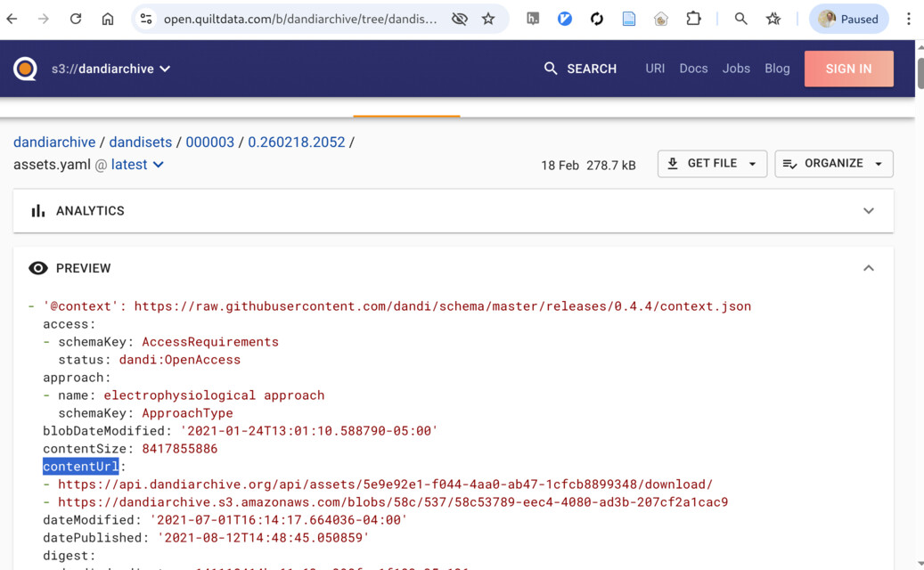The height and width of the screenshot is (570, 924).
Task: Open the blue checkmark circle extension
Action: (565, 19)
